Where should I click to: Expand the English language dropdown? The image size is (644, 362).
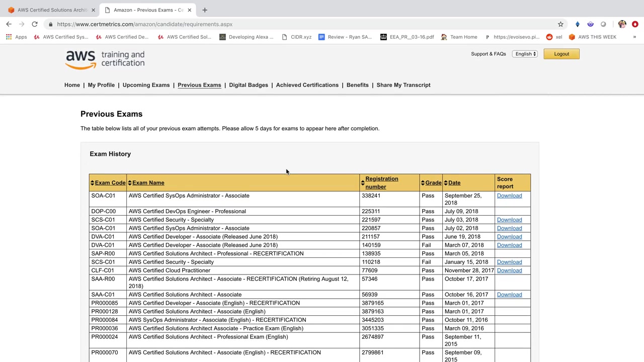[x=525, y=54]
